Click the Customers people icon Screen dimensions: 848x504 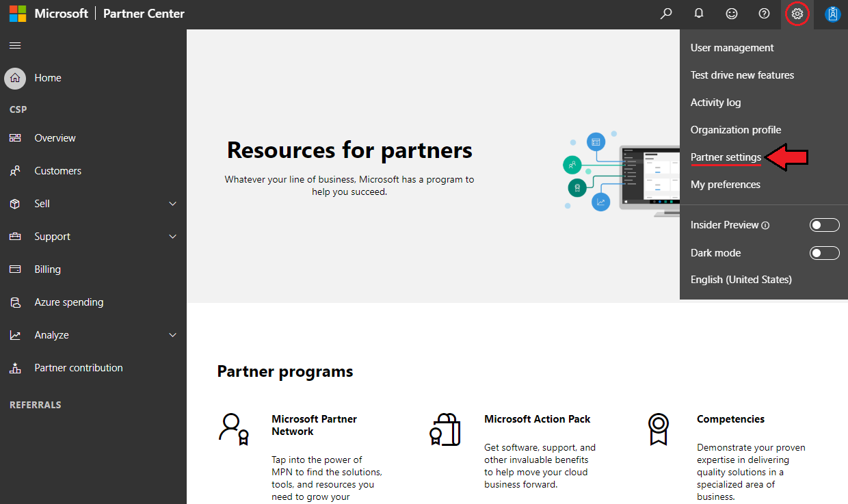pyautogui.click(x=15, y=171)
